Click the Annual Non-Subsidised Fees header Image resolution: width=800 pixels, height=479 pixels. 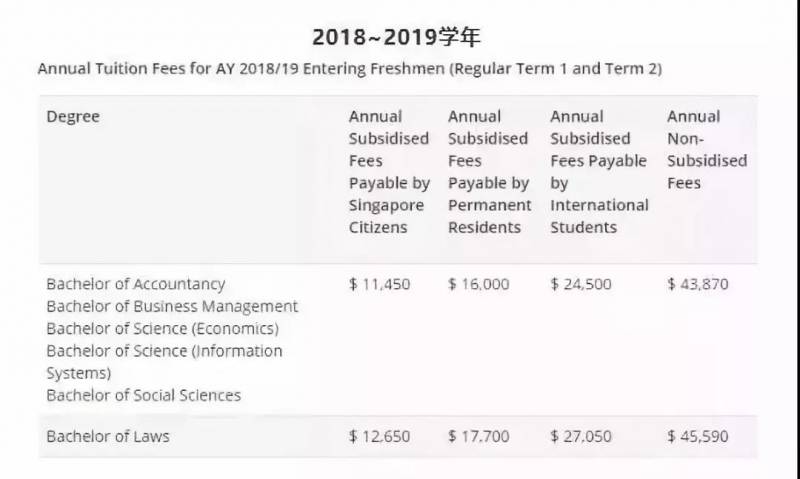[x=706, y=150]
